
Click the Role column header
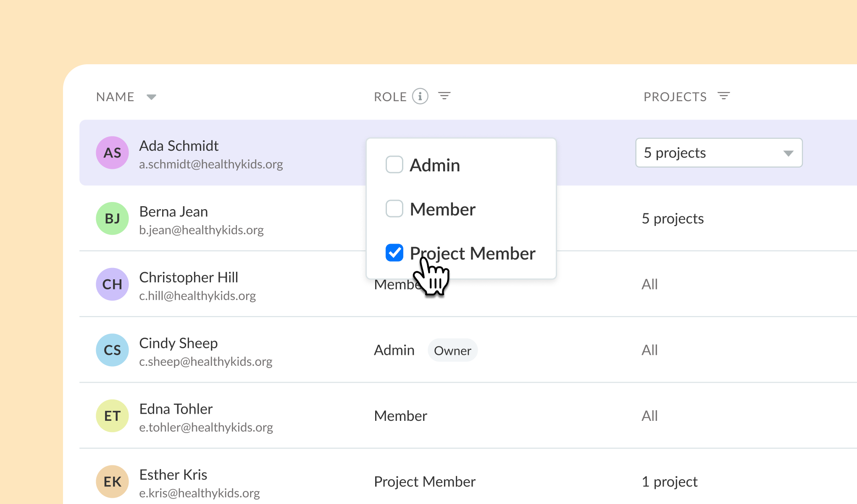pyautogui.click(x=390, y=97)
